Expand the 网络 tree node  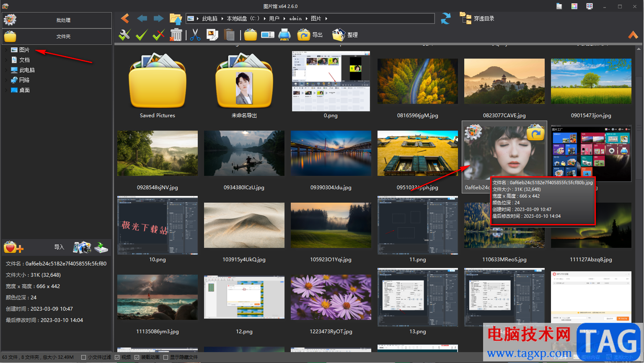pos(5,80)
